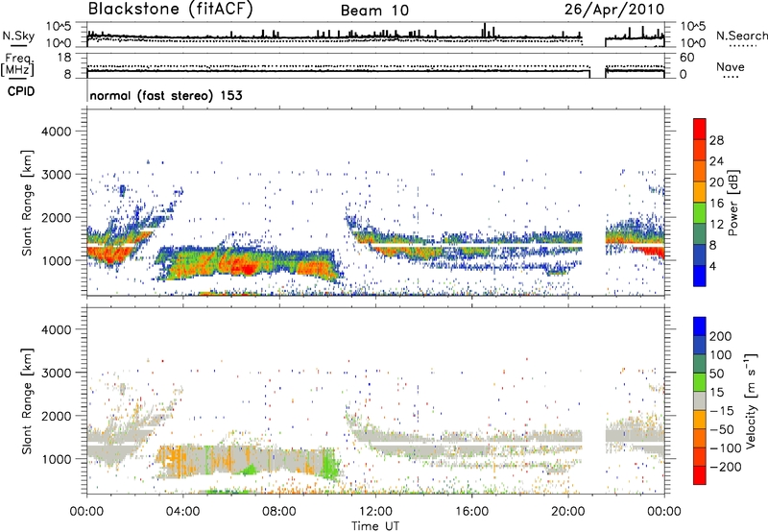Click the "-15" label on Velocity colorbar
Image resolution: width=768 pixels, height=532 pixels.
tap(722, 411)
